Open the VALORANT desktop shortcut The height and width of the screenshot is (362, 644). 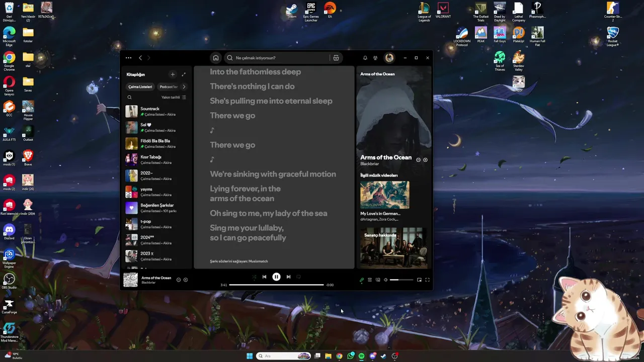[443, 12]
